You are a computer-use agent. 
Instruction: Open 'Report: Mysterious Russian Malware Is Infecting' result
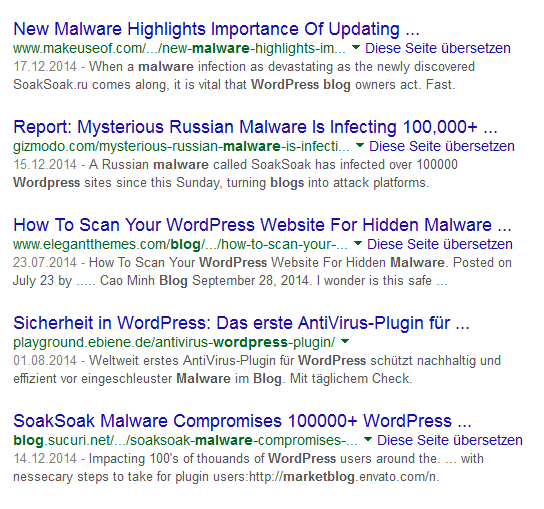255,127
